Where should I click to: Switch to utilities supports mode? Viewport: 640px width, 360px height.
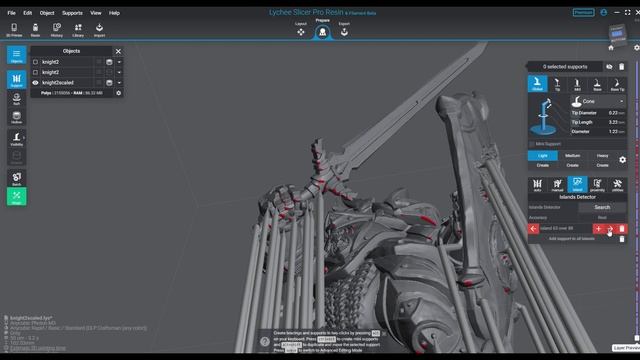click(x=618, y=185)
